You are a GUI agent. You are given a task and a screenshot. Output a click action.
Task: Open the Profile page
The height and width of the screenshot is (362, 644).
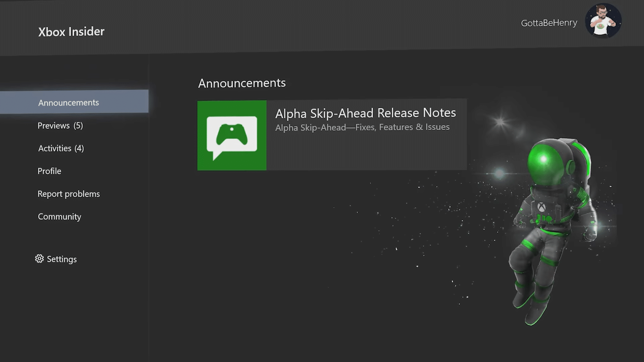pyautogui.click(x=49, y=171)
